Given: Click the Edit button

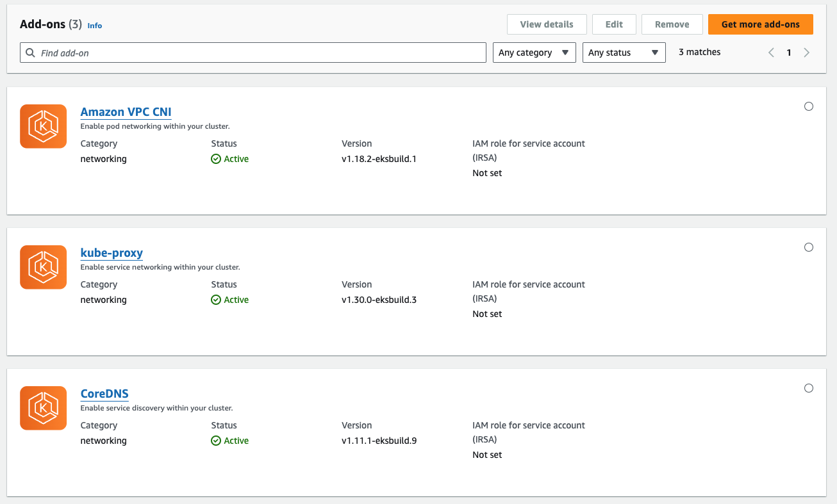Looking at the screenshot, I should 614,24.
